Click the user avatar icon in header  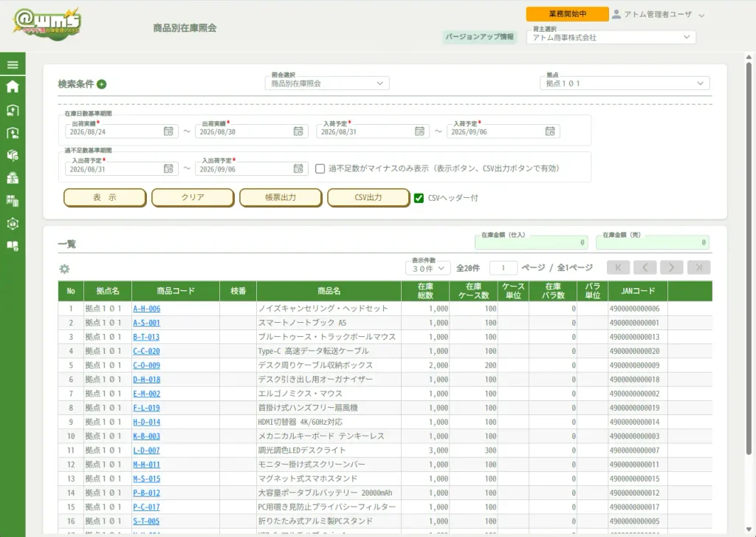pos(616,14)
